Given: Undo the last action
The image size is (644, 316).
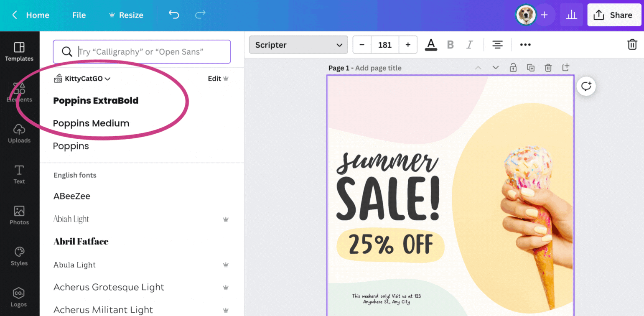Looking at the screenshot, I should (174, 15).
